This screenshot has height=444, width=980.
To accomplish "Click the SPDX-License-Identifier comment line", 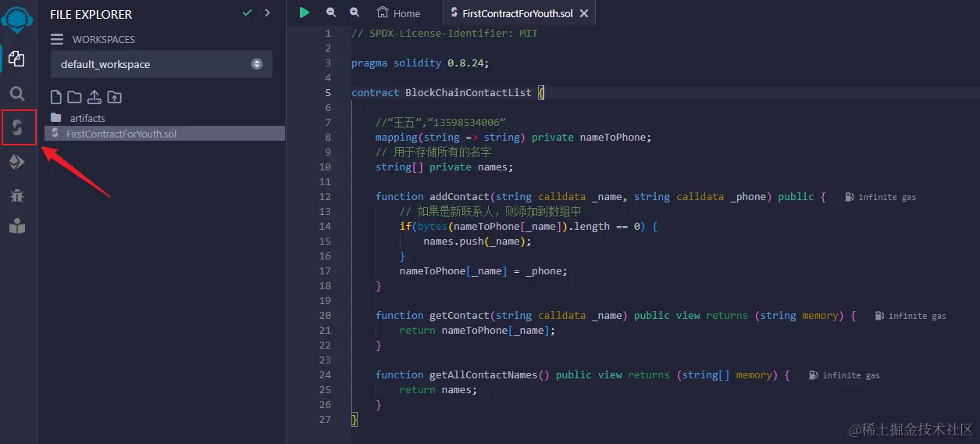I will [x=444, y=34].
